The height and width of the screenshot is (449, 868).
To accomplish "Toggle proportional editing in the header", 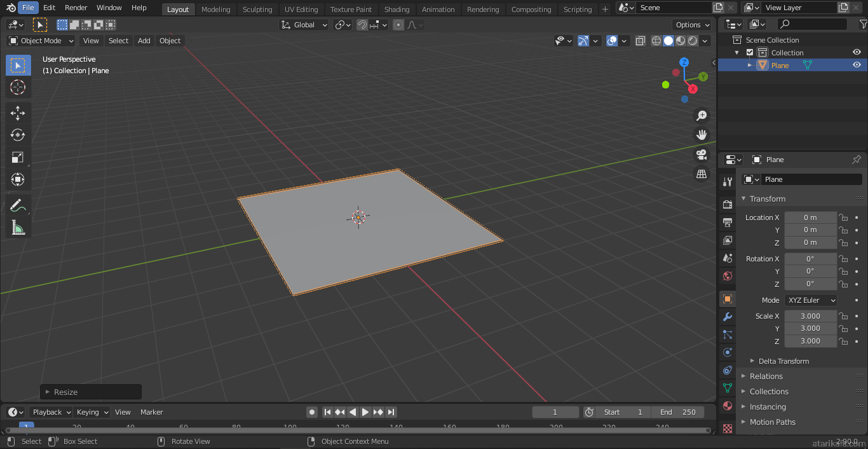I will coord(398,25).
